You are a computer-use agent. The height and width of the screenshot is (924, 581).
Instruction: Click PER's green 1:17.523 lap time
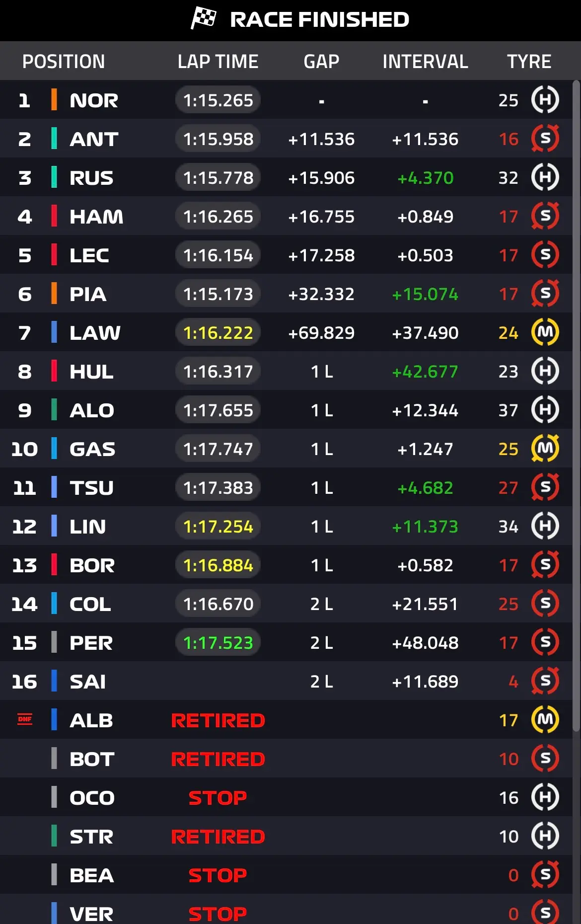point(218,642)
